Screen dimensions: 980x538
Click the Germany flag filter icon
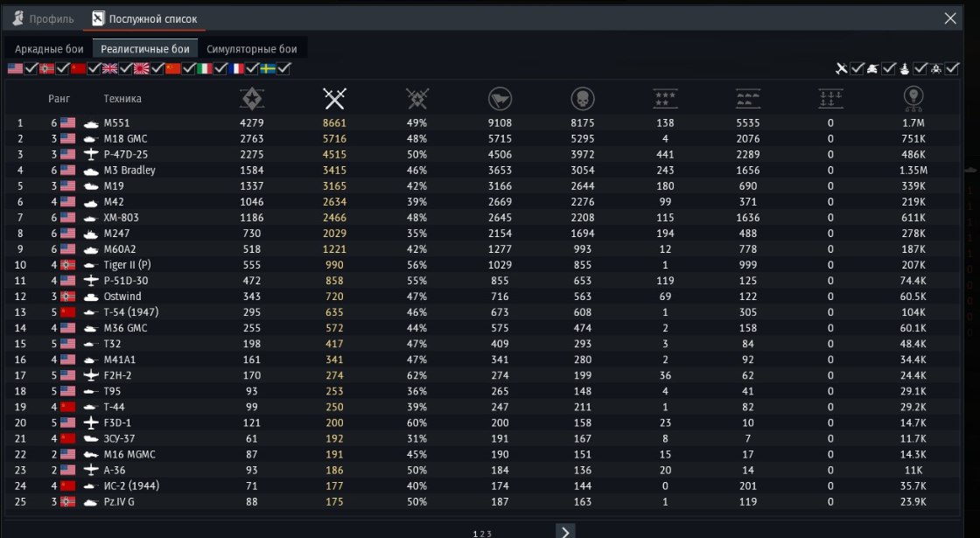tap(47, 69)
